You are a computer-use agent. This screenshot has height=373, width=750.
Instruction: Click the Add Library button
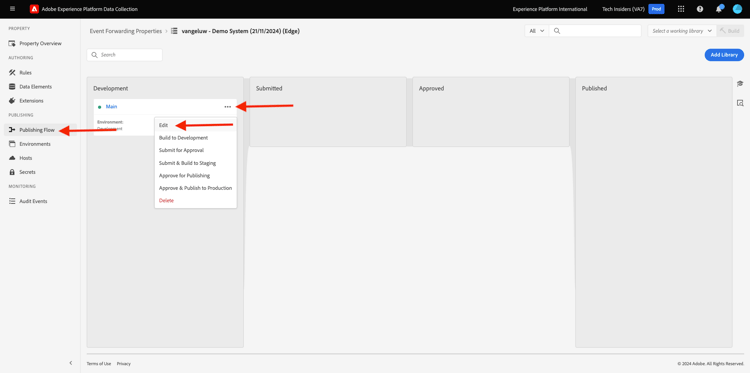click(724, 55)
